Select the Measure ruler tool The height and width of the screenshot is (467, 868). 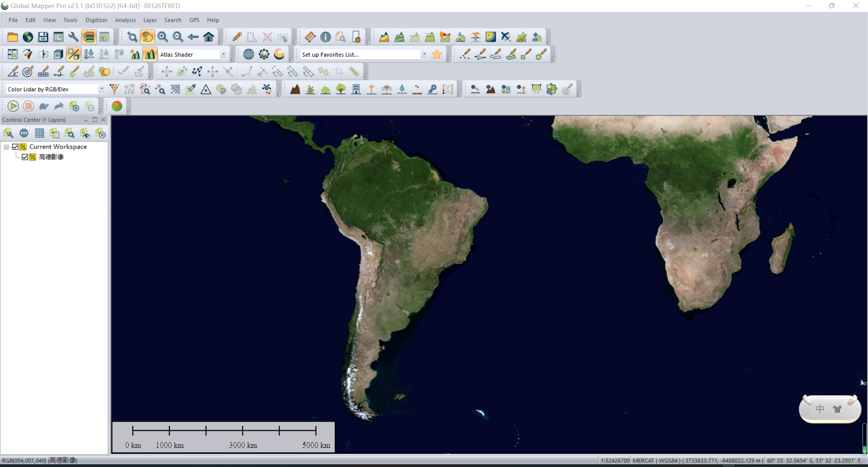pyautogui.click(x=310, y=37)
